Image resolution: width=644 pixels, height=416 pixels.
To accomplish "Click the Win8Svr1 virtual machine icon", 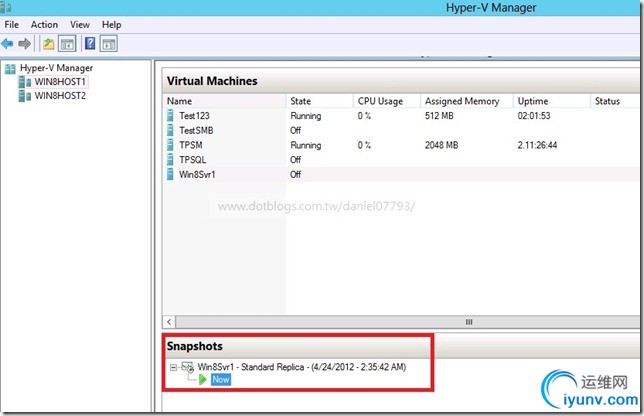I will [x=170, y=174].
